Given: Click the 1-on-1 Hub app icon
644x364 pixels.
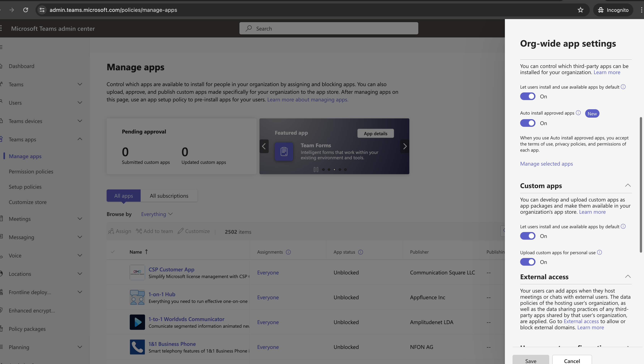Looking at the screenshot, I should point(137,297).
